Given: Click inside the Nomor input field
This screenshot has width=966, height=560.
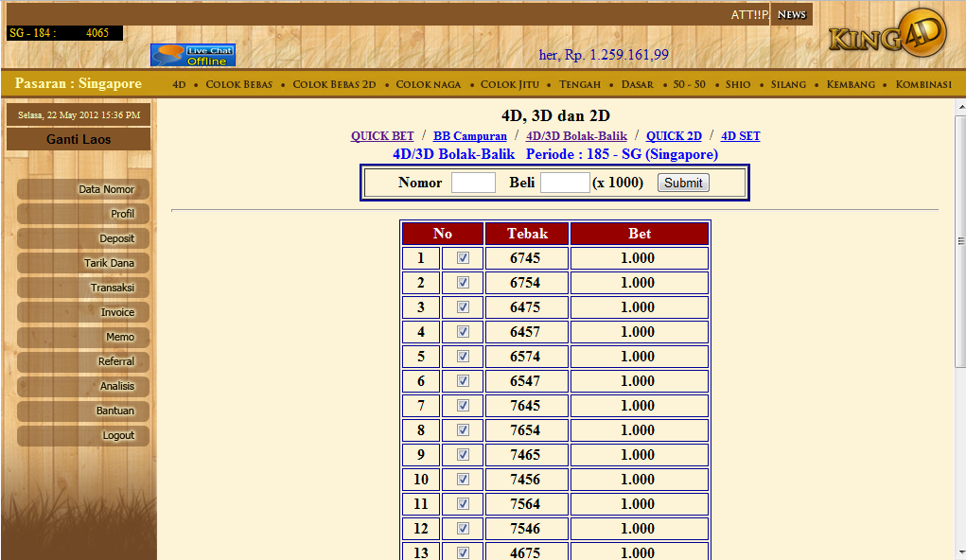Looking at the screenshot, I should click(472, 183).
